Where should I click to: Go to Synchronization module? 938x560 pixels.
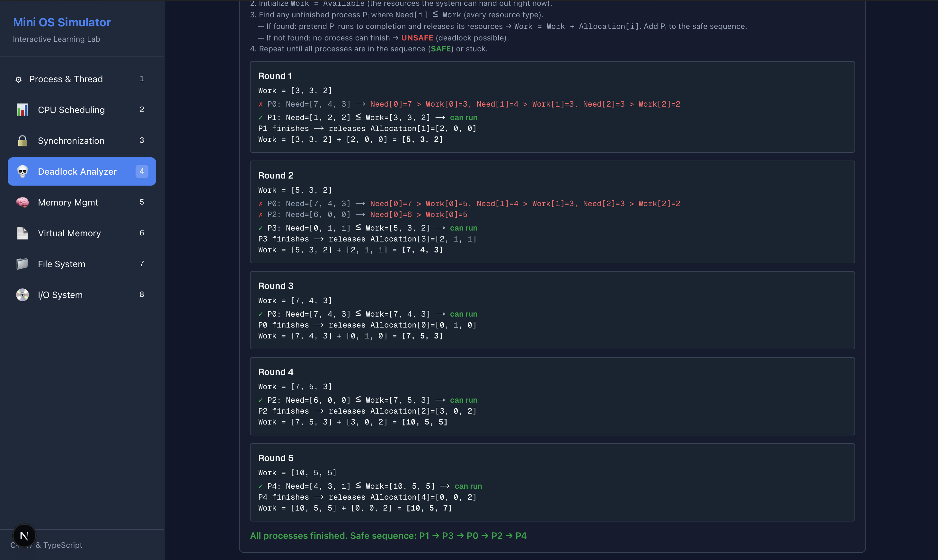click(71, 141)
